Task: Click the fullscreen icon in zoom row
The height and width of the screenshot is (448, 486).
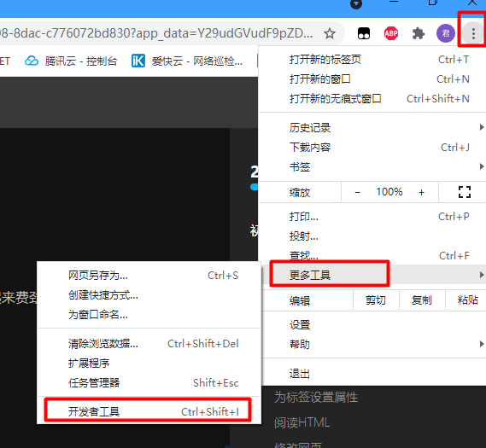Action: pyautogui.click(x=465, y=192)
